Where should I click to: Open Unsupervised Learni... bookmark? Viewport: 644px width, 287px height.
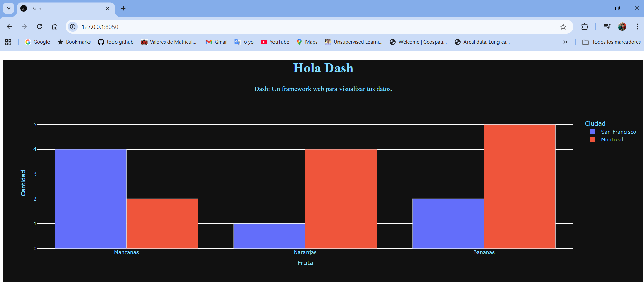click(x=354, y=42)
